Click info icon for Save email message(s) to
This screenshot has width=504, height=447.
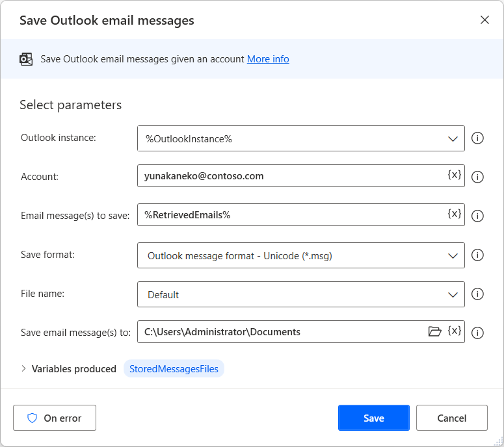click(477, 333)
